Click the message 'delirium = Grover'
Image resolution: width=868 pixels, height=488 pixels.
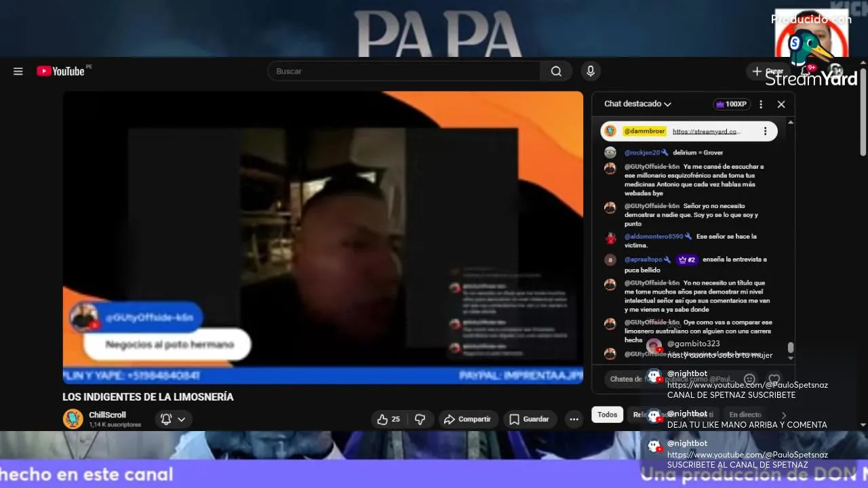tap(698, 152)
